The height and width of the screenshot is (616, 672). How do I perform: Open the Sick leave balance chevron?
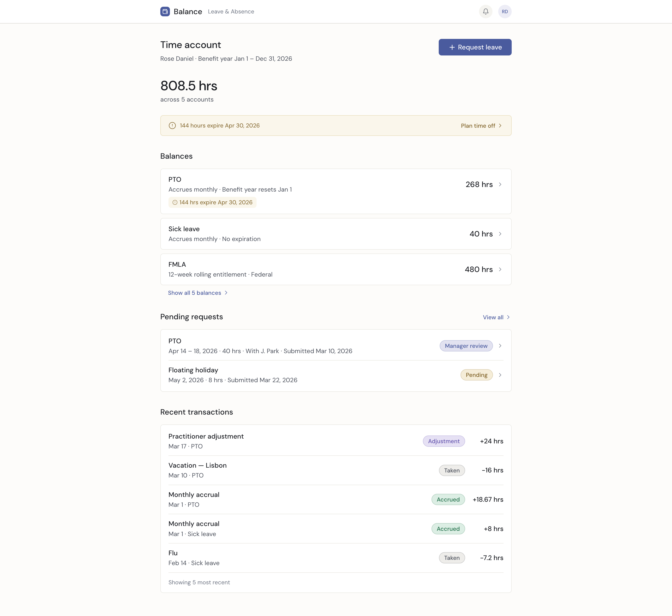pos(500,234)
